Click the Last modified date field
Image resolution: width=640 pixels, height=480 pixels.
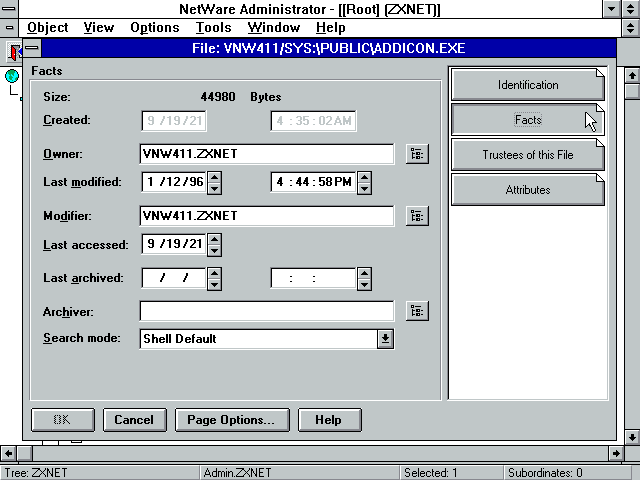coord(174,182)
